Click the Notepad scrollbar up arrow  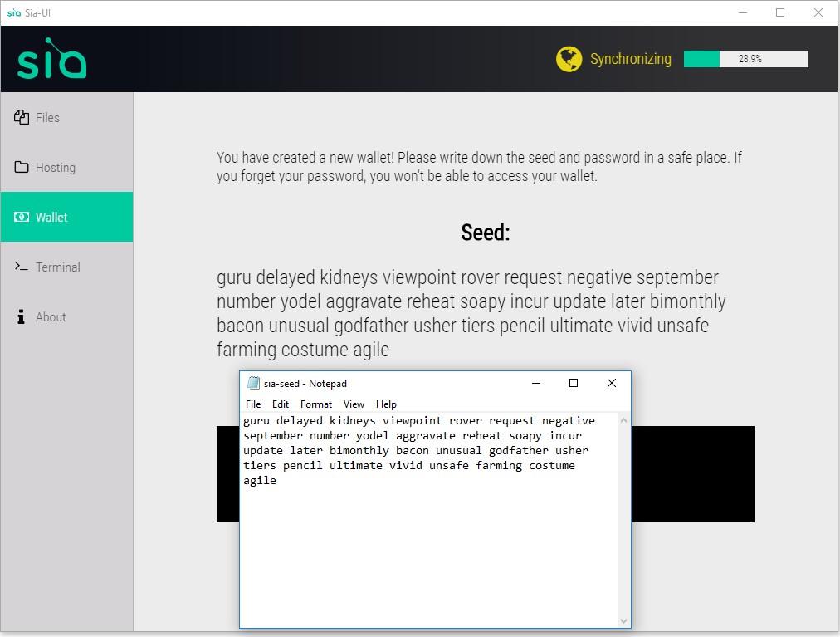coord(624,420)
